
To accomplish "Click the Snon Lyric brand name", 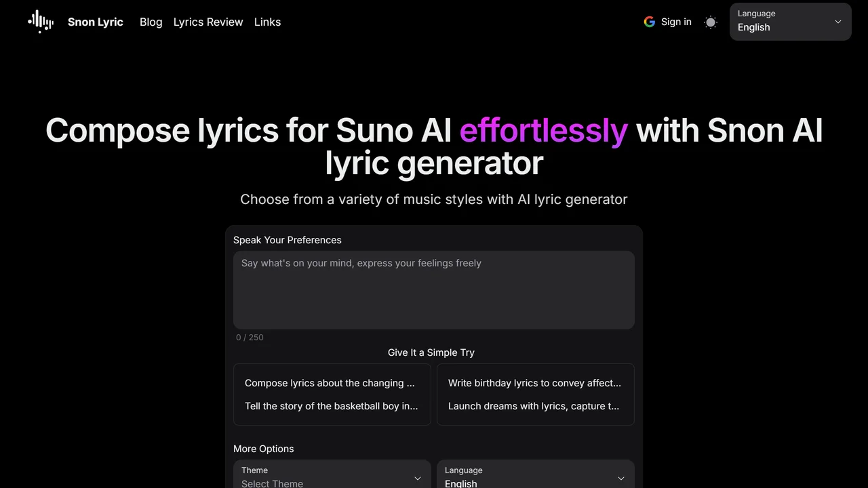I will [x=96, y=22].
